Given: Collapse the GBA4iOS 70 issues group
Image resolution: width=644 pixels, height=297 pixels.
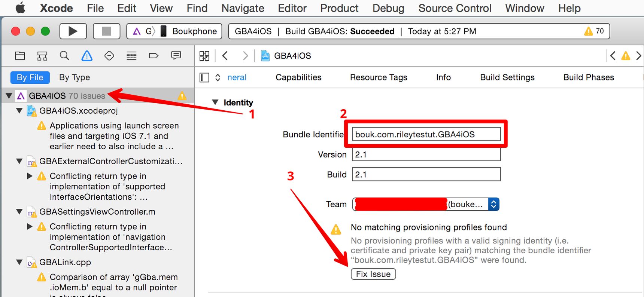Looking at the screenshot, I should click(9, 96).
